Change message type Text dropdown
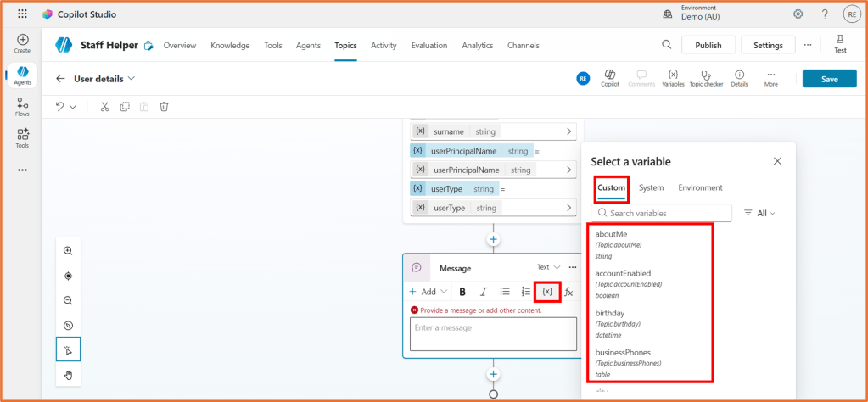 [x=549, y=267]
